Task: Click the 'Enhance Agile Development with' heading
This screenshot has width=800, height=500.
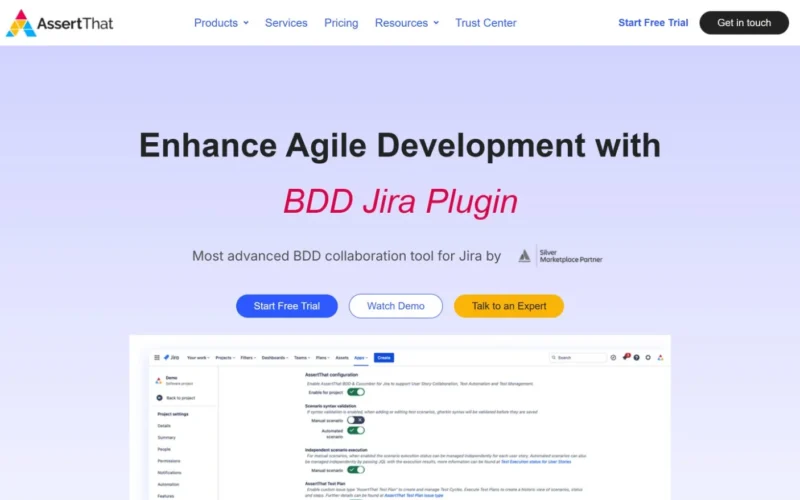Action: [x=400, y=145]
